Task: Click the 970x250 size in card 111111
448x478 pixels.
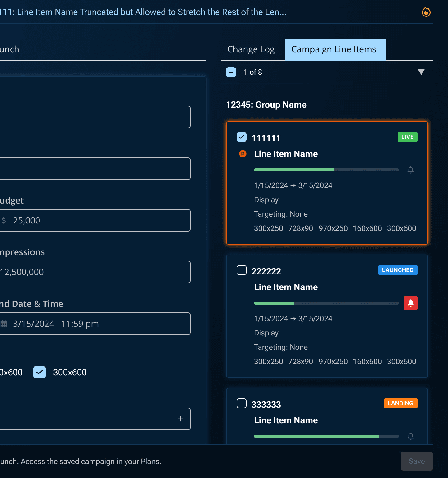Action: coord(333,228)
